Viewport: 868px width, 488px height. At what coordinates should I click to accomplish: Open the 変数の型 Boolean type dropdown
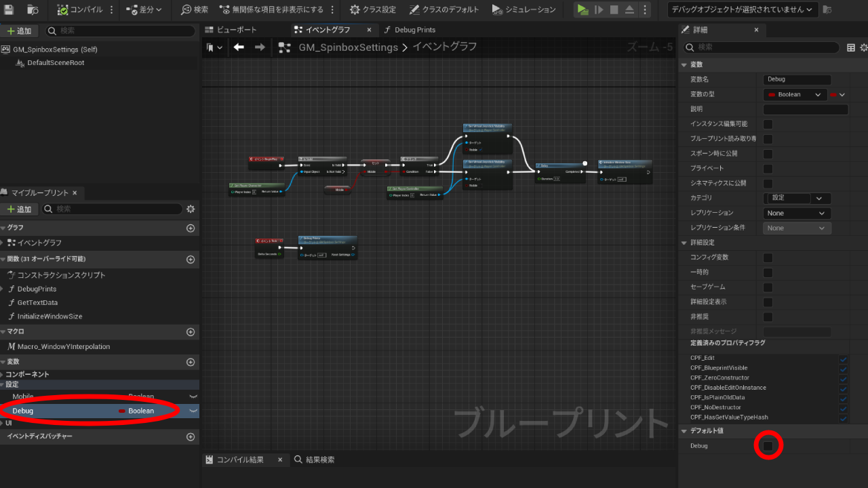tap(795, 95)
